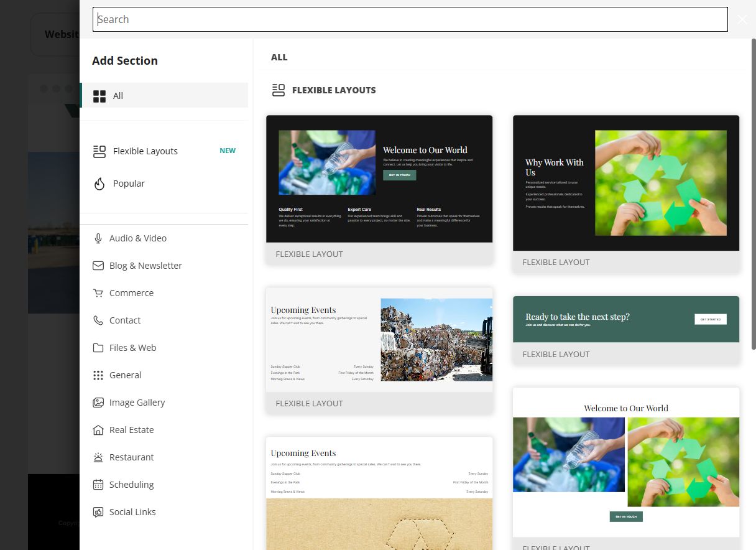Click the Restaurant cloche icon

tap(98, 457)
